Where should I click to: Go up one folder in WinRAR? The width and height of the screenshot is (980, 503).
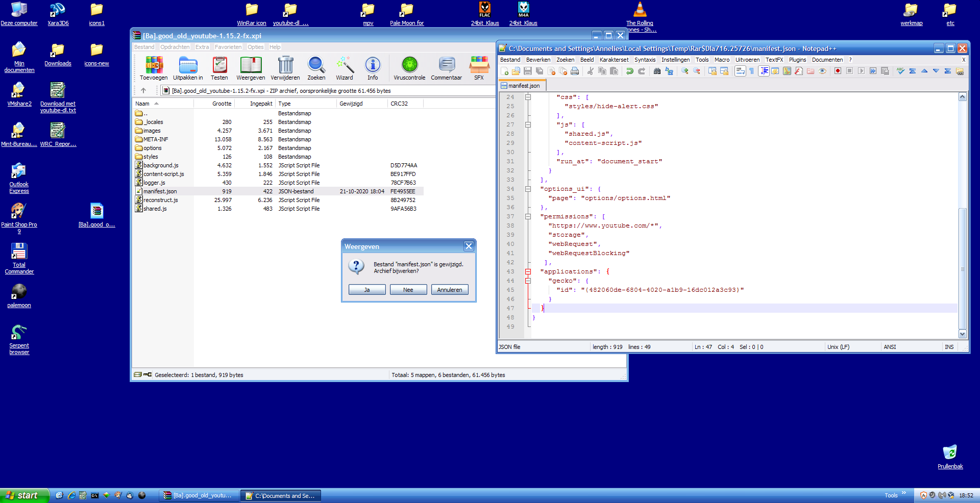(143, 91)
